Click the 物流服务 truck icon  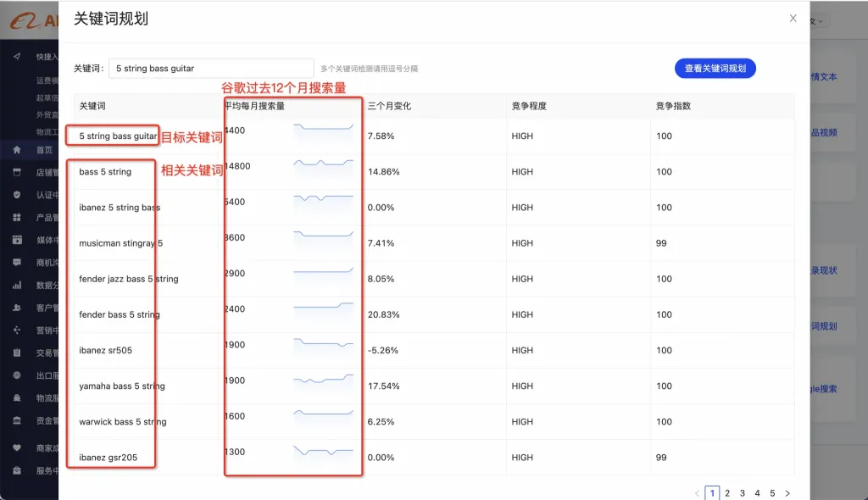pos(17,397)
